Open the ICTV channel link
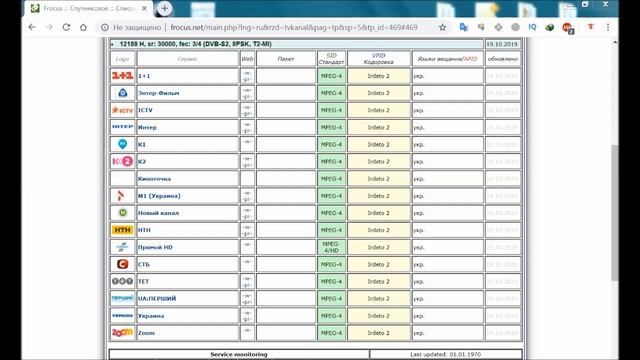The height and width of the screenshot is (360, 640). click(x=145, y=110)
